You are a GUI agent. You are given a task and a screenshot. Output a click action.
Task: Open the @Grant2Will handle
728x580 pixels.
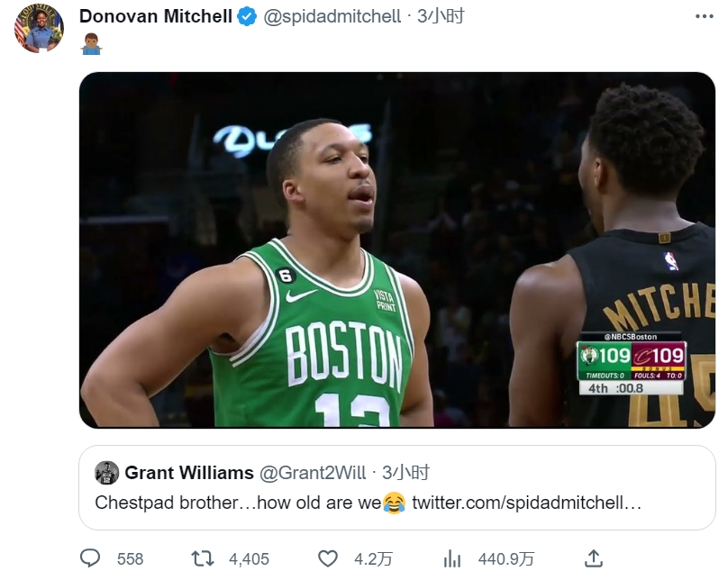(x=313, y=473)
